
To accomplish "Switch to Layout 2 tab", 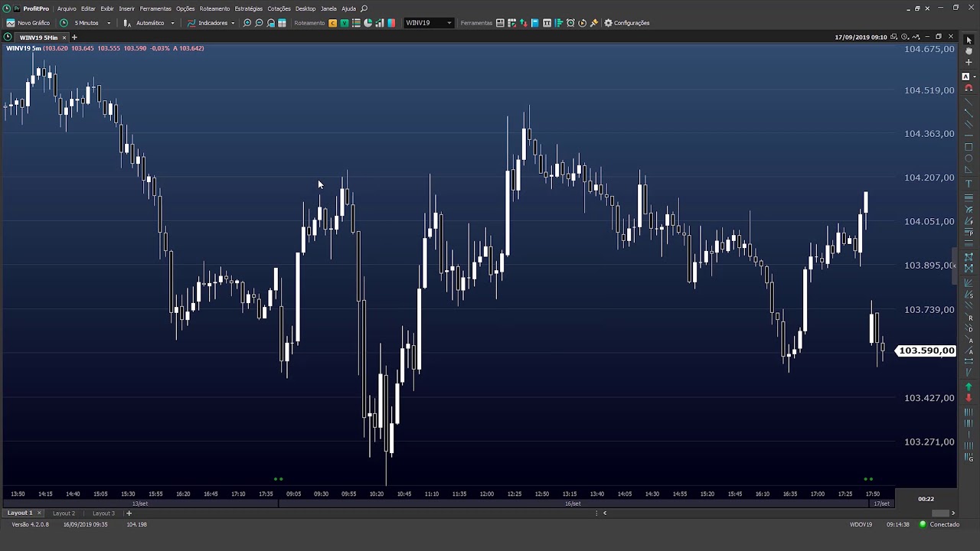I will click(64, 513).
